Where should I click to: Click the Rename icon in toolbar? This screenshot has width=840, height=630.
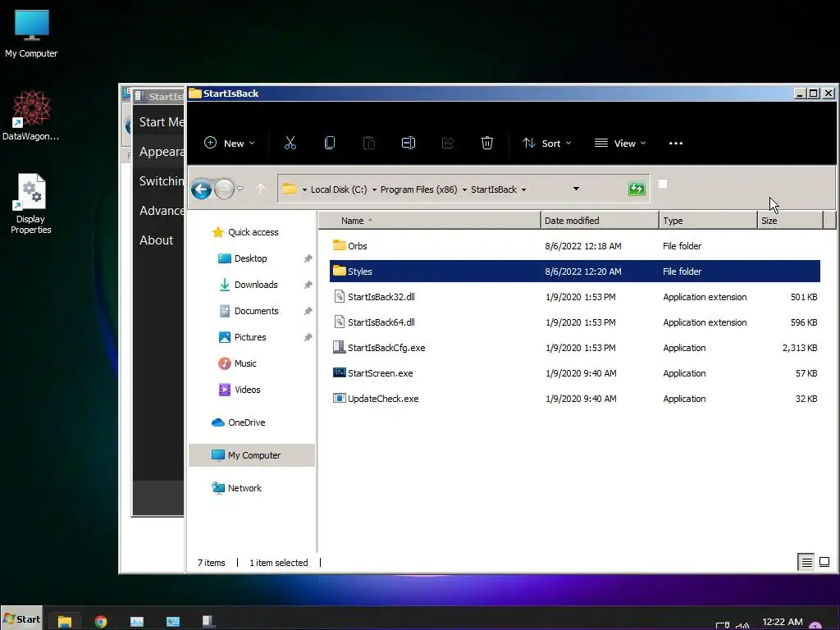[409, 143]
